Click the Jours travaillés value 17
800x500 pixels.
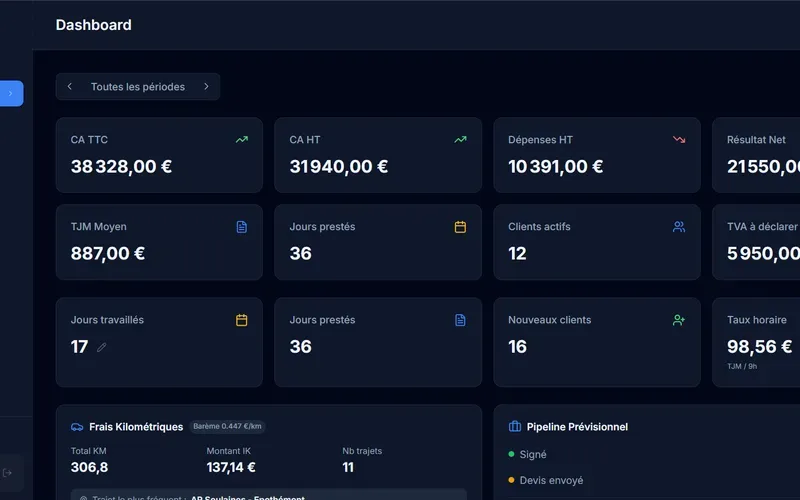coord(79,347)
